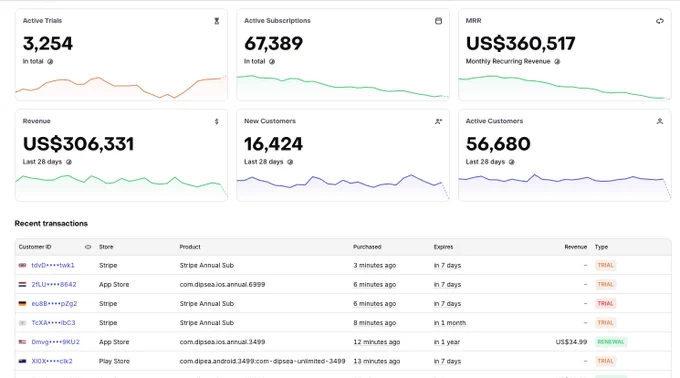Click '12 minutes ago' purchased time

click(376, 342)
